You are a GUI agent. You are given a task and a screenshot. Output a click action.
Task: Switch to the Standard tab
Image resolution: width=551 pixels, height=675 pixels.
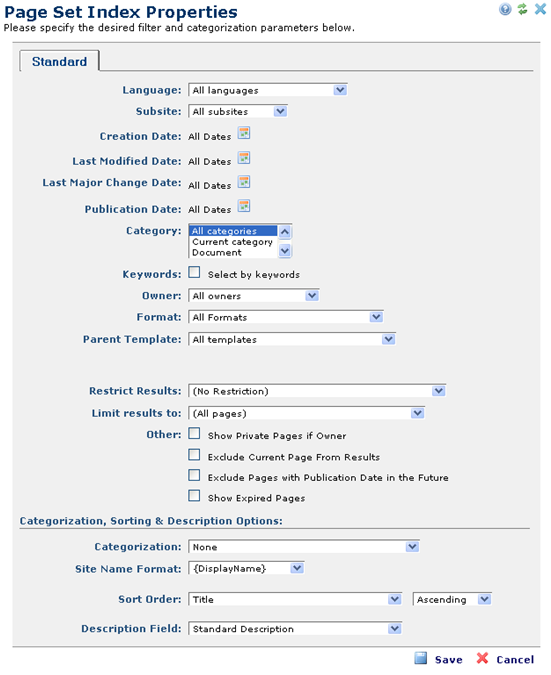[59, 62]
